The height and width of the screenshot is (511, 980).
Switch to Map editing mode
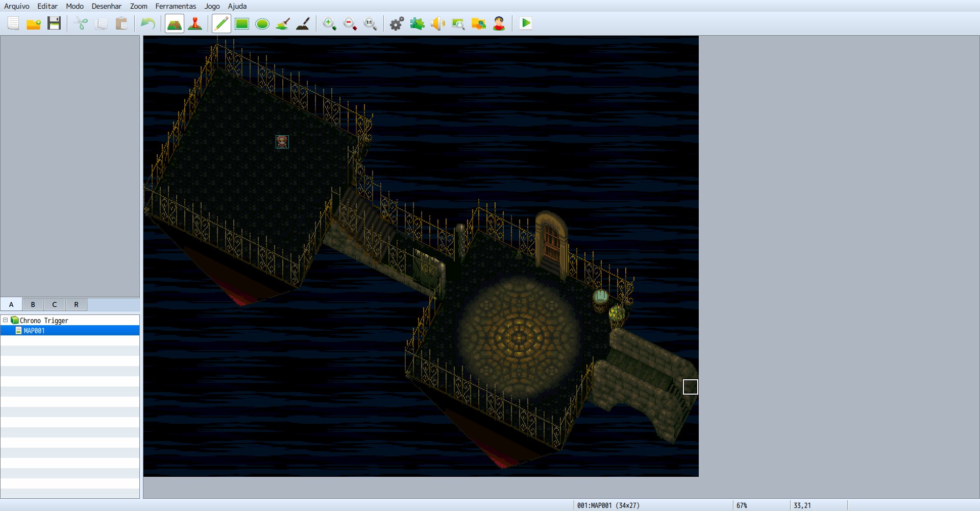coord(175,23)
